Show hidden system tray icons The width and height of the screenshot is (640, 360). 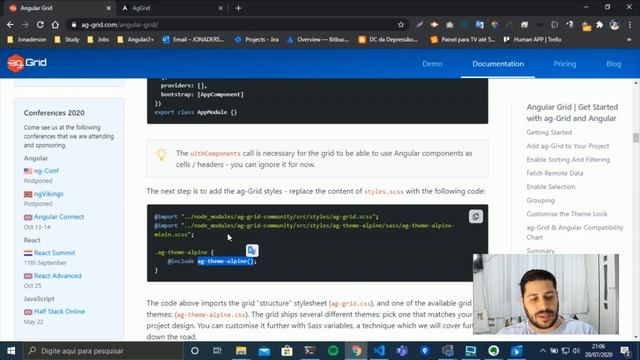pos(542,351)
